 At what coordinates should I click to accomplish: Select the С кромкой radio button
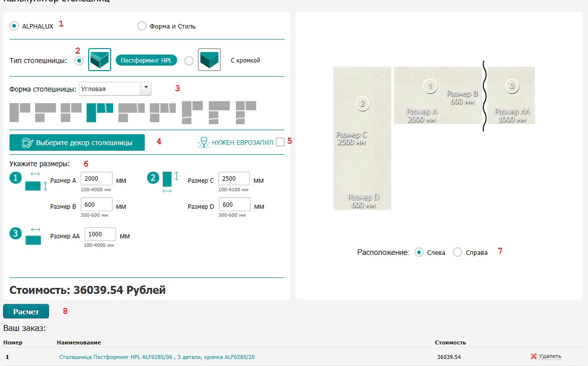(x=189, y=61)
